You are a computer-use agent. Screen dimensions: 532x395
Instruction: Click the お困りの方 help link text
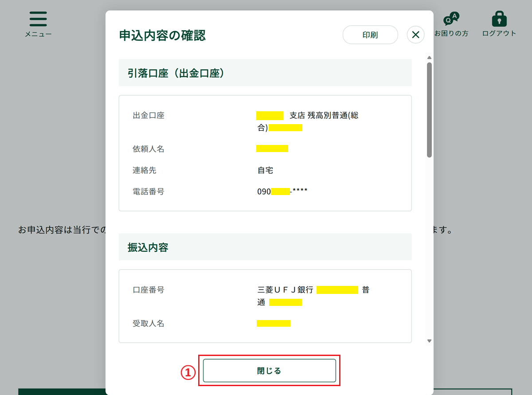point(451,34)
